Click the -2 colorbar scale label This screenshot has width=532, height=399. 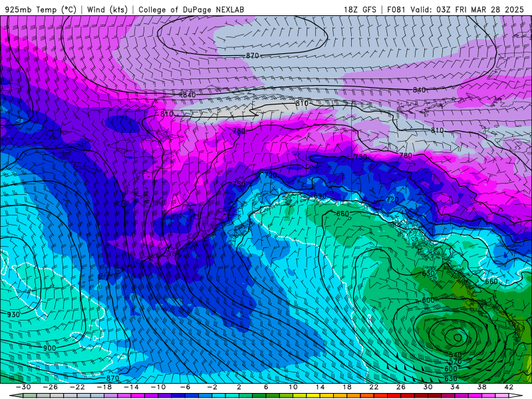[x=212, y=387]
